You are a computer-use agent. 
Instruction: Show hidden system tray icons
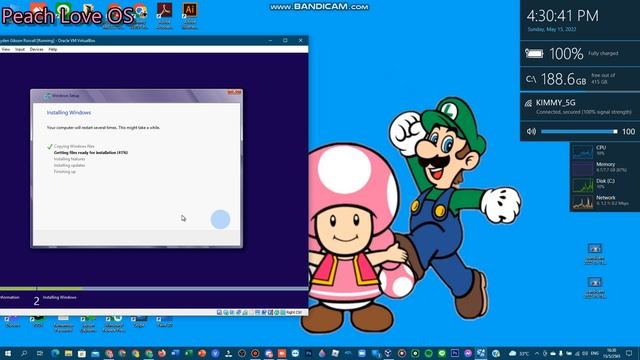point(537,353)
